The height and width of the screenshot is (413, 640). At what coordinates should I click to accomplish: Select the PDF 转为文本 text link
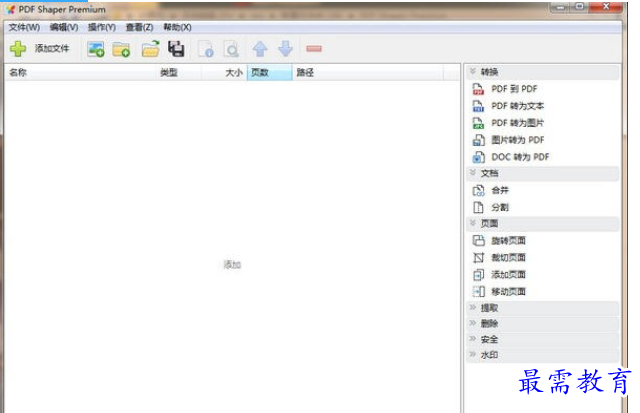(x=517, y=106)
